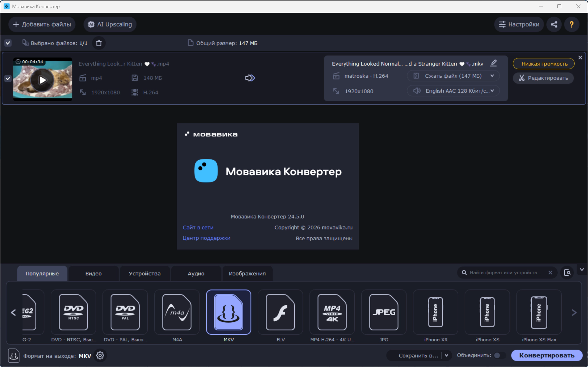
Task: Expand the save location dropdown arrow
Action: point(447,356)
